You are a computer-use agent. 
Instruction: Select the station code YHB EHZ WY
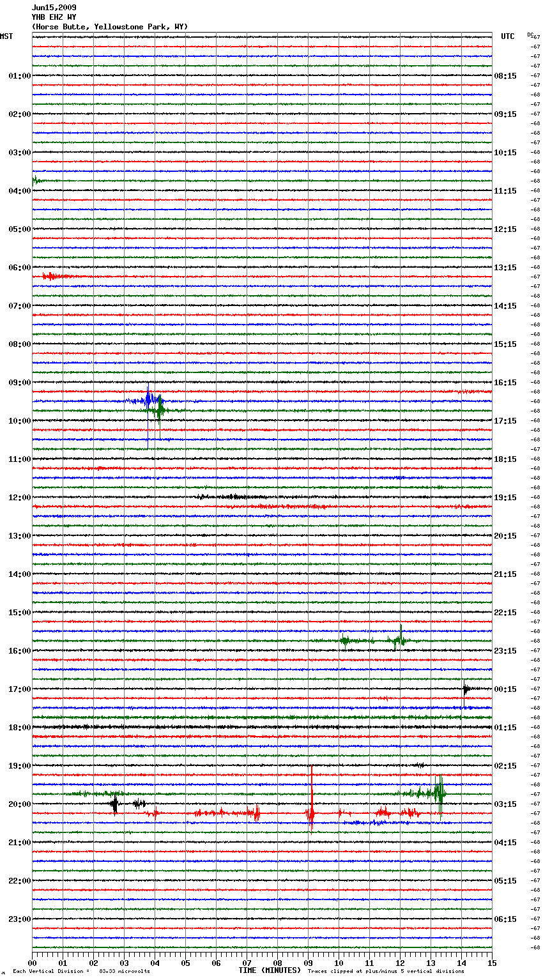click(x=54, y=17)
